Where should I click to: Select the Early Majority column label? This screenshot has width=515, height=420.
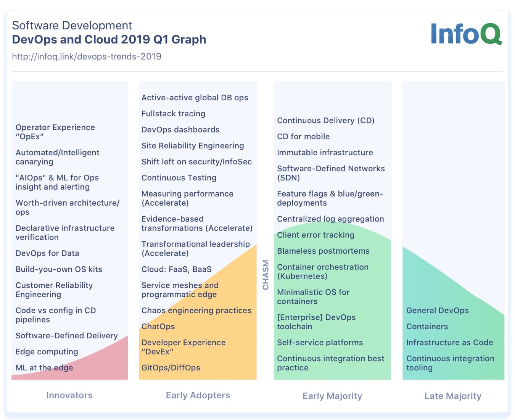(332, 396)
